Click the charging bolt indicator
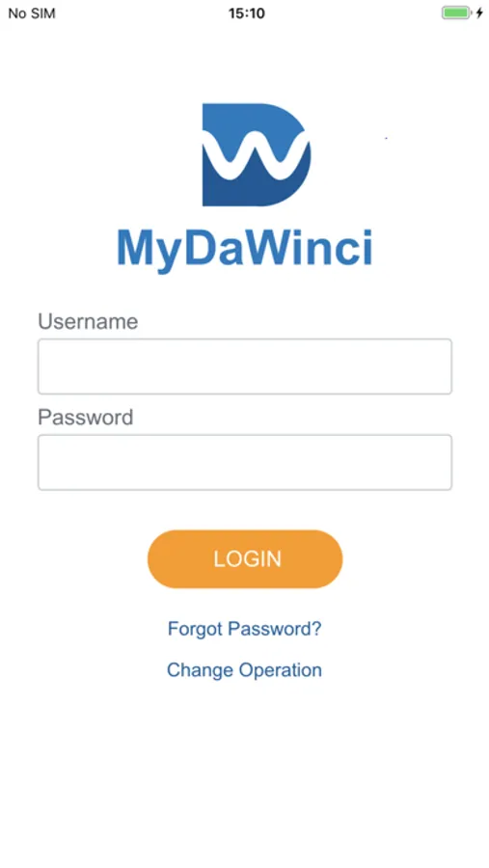 479,13
